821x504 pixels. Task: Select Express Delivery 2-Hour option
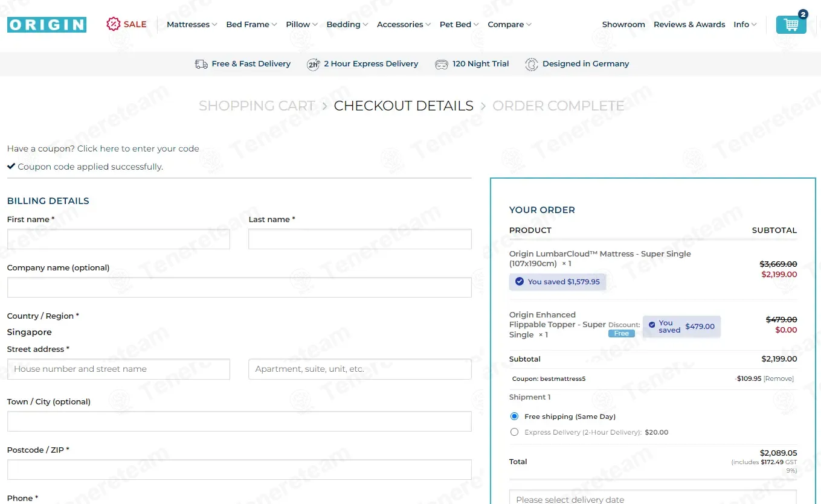coord(514,432)
